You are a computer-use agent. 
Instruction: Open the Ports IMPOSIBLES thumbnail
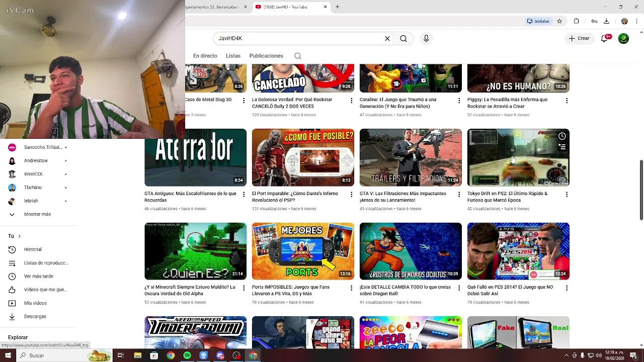click(303, 251)
